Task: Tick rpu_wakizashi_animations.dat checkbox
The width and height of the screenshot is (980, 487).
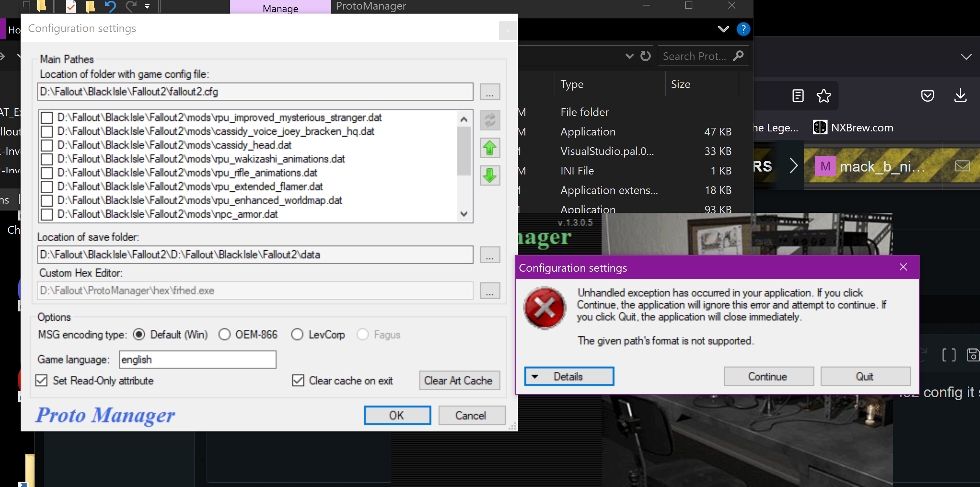Action: pyautogui.click(x=47, y=159)
